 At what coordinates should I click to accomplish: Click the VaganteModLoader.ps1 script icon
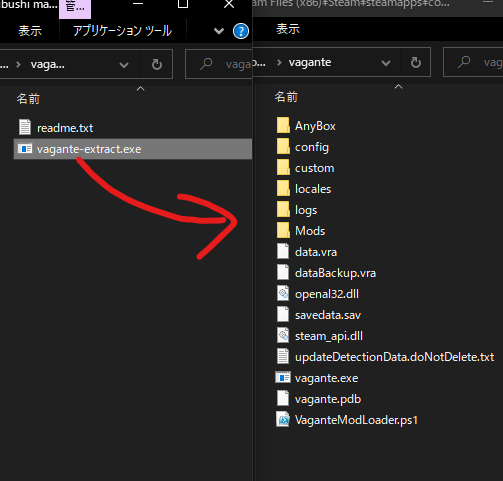(x=283, y=419)
